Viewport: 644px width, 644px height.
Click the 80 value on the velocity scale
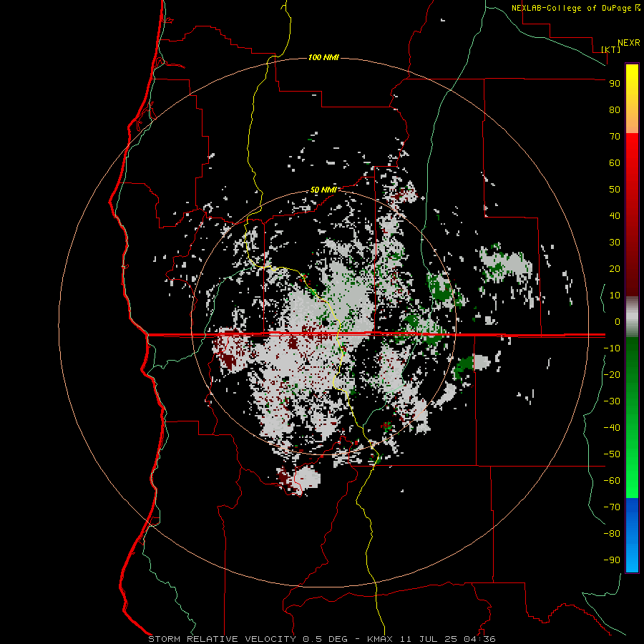tap(615, 110)
